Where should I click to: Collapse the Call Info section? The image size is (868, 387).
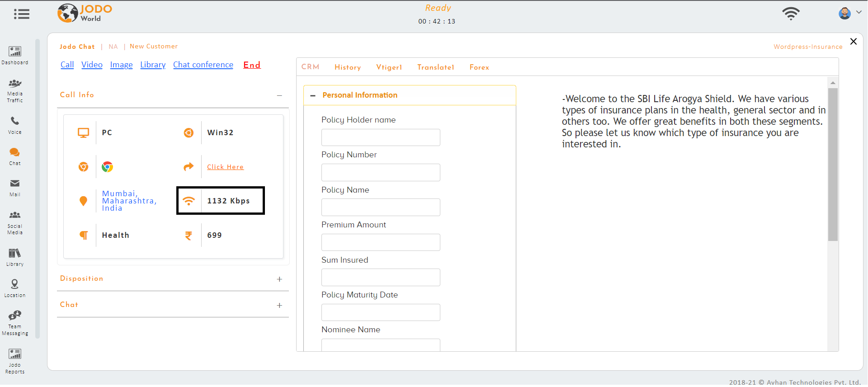tap(279, 95)
